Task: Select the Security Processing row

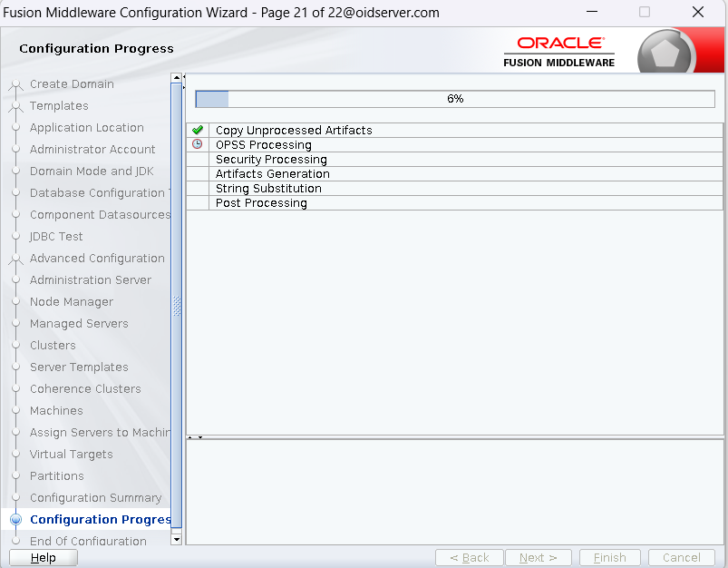Action: pyautogui.click(x=271, y=160)
